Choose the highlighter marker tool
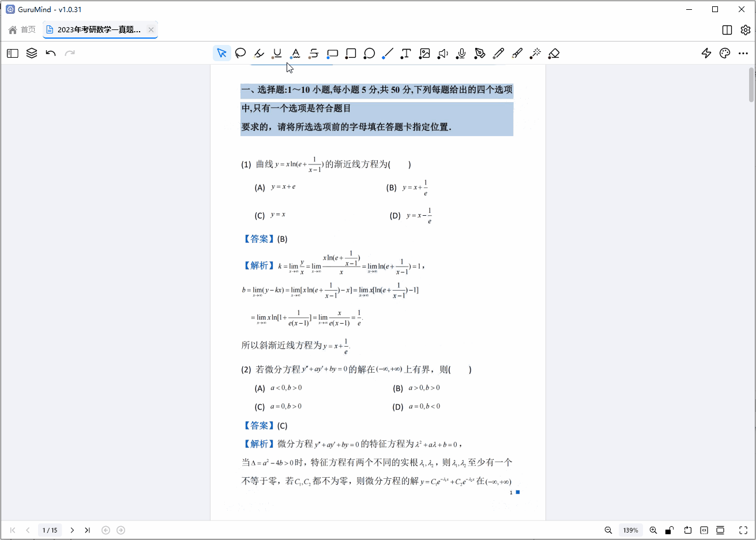 (259, 53)
